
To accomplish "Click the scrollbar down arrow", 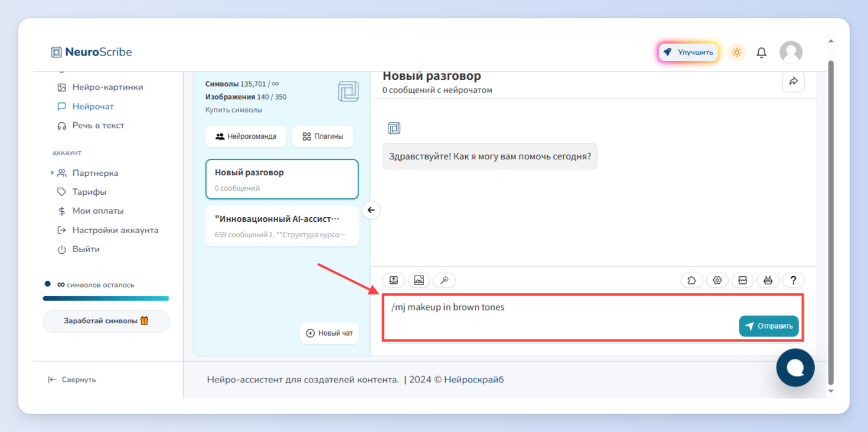I will tap(831, 391).
